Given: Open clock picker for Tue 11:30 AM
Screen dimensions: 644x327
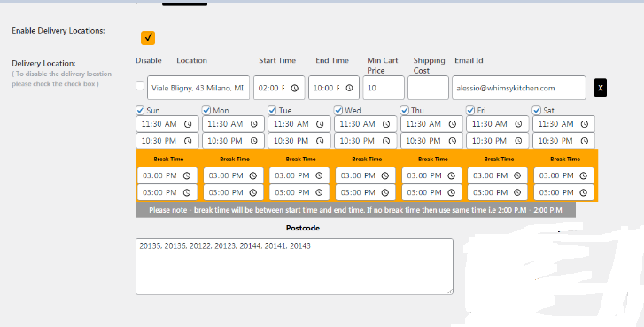Looking at the screenshot, I should 320,124.
